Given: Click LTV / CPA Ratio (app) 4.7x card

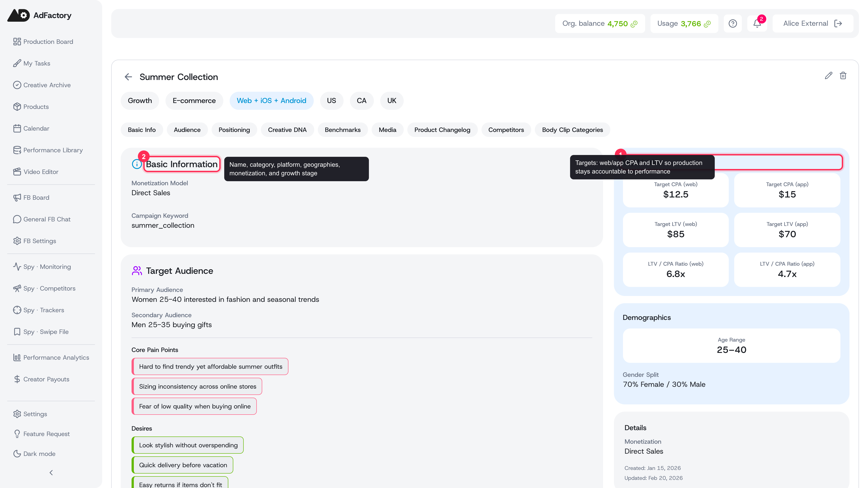Looking at the screenshot, I should point(787,270).
